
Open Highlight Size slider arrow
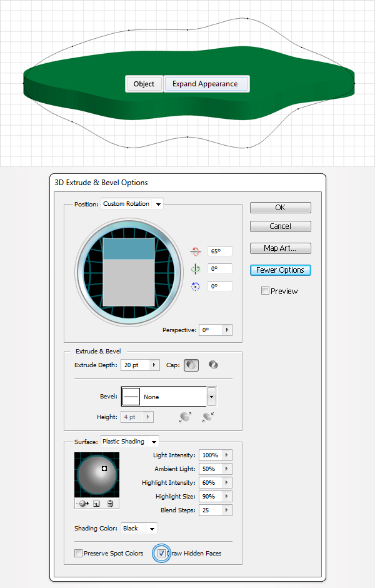tap(227, 496)
